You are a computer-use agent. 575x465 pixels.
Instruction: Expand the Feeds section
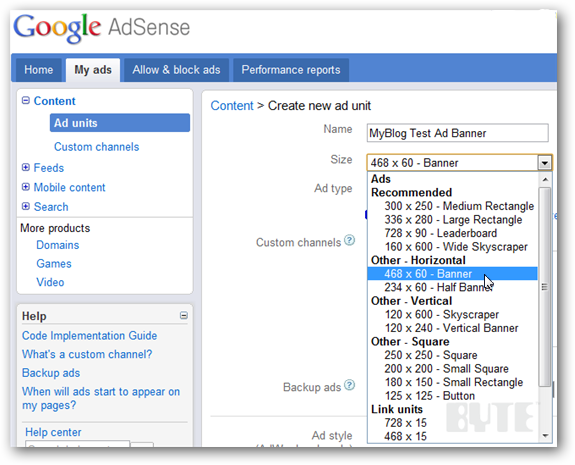(x=26, y=168)
